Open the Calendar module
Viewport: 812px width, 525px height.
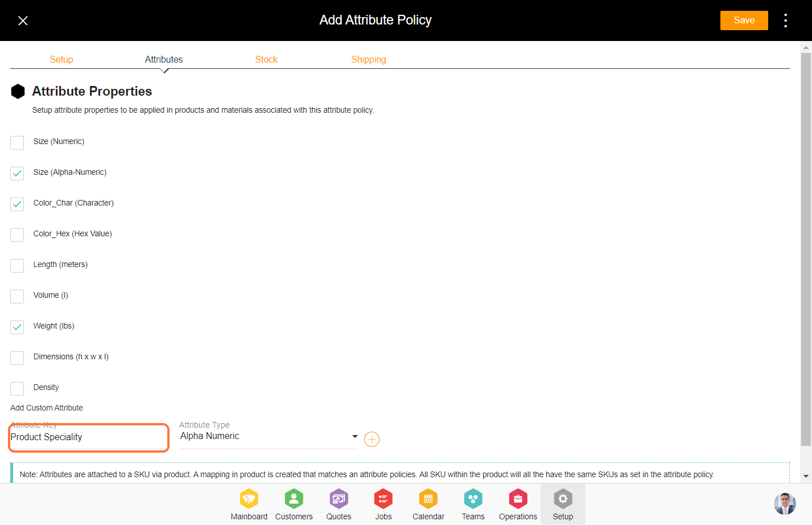click(x=428, y=505)
